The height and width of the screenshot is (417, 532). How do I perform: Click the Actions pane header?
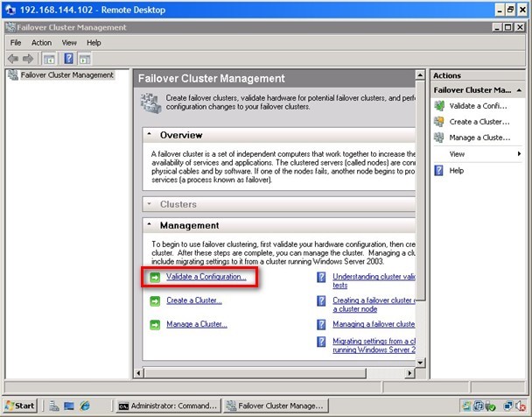(478, 75)
